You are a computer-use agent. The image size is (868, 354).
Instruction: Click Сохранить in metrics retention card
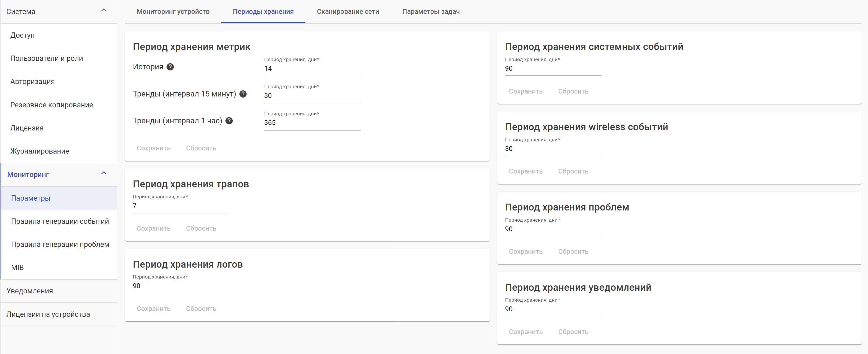click(x=153, y=148)
